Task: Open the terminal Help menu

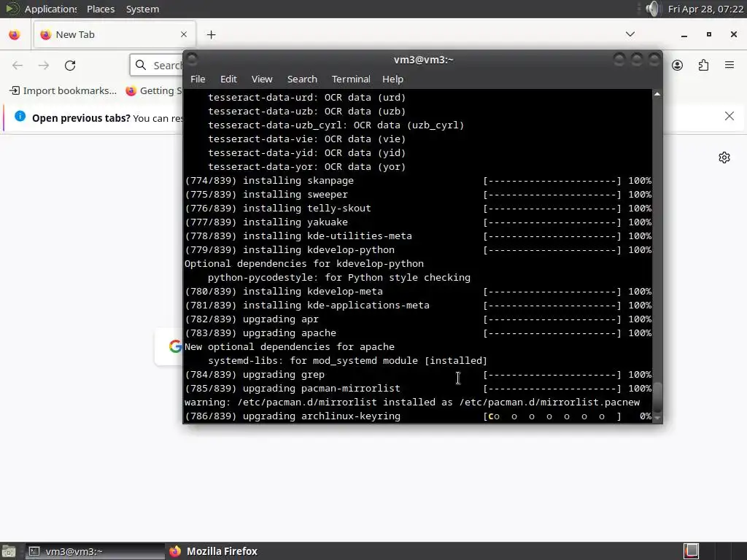Action: pos(392,79)
